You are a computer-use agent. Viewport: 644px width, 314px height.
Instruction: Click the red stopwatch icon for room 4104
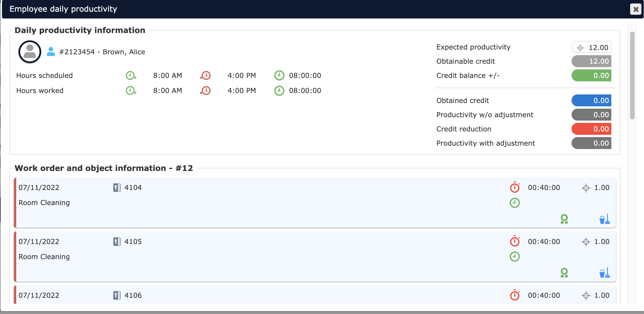515,187
